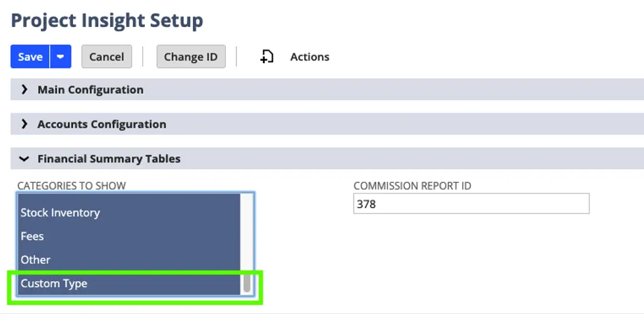Select the Custom Type category option
This screenshot has height=314, width=644.
tap(54, 284)
